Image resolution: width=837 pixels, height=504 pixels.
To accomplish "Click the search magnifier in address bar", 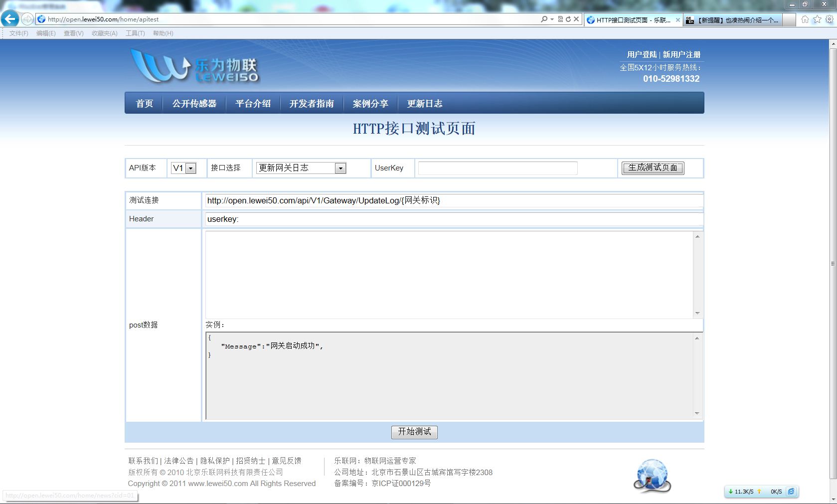I will [544, 19].
